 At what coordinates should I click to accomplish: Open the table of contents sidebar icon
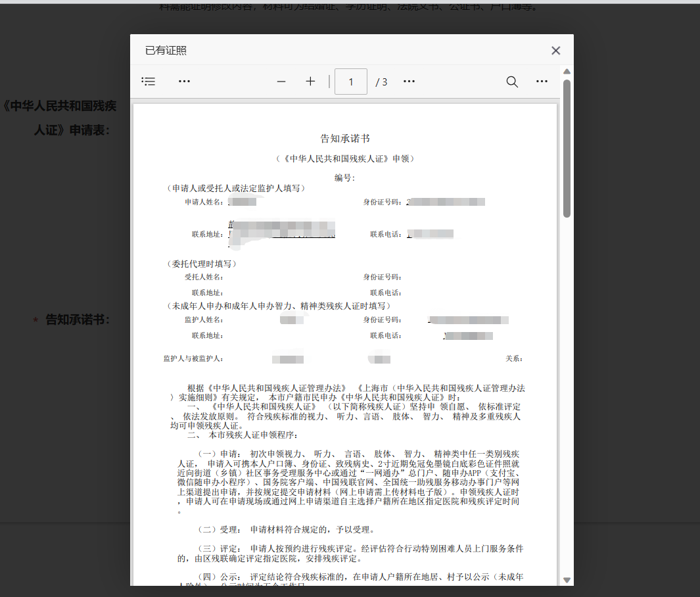pyautogui.click(x=148, y=82)
